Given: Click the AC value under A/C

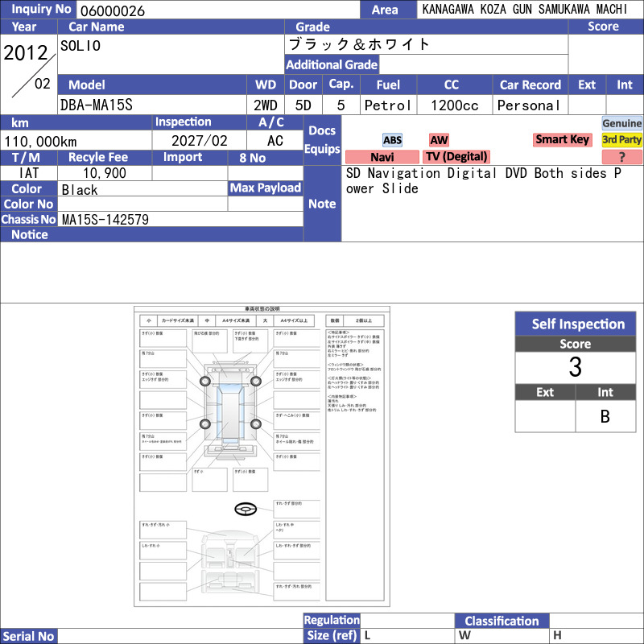Looking at the screenshot, I should [275, 141].
